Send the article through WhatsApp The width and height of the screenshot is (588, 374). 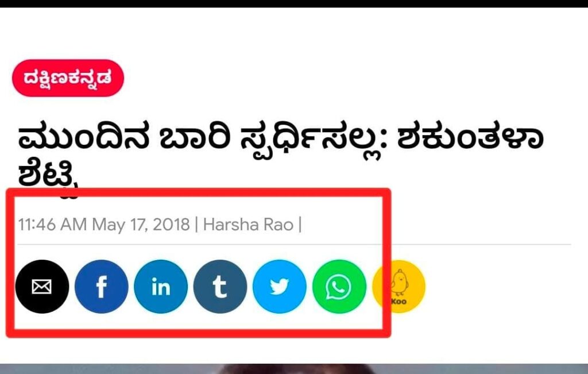tap(339, 287)
